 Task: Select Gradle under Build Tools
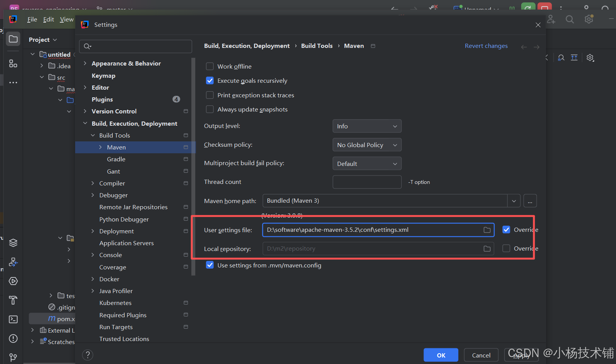pyautogui.click(x=116, y=159)
